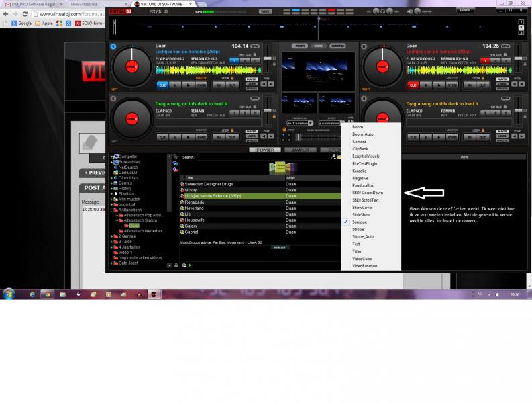Choose Camera from the effects list
Image resolution: width=532 pixels, height=403 pixels.
359,141
